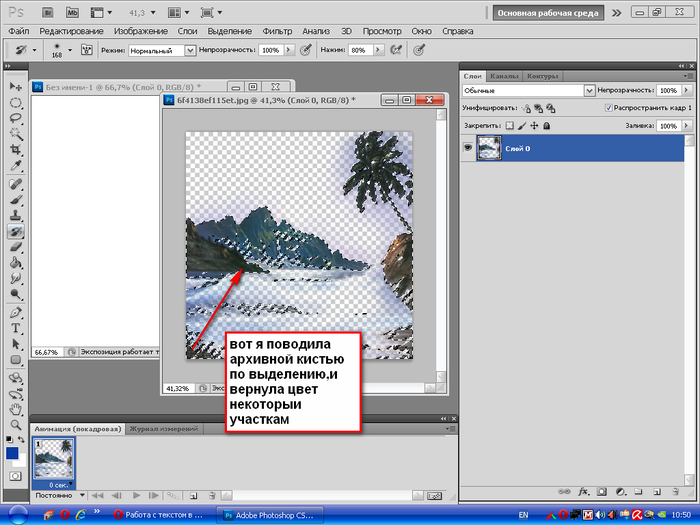Select the Type tool
Screen dimensions: 700x525
pos(16,328)
